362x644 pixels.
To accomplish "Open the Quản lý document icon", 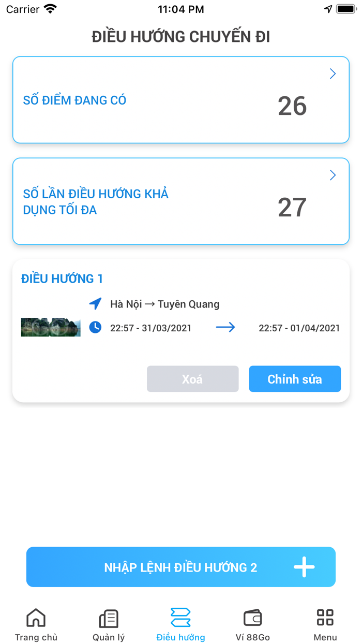I will coord(108,617).
